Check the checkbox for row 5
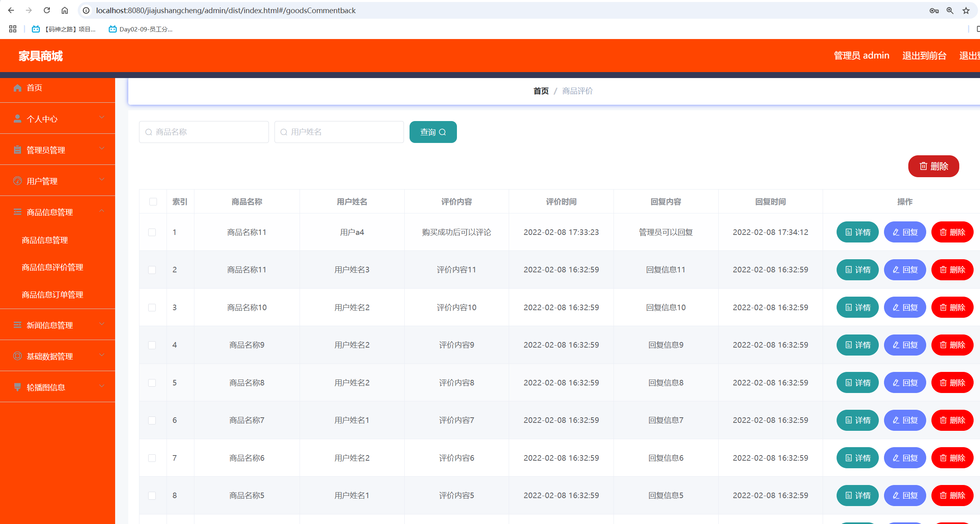Viewport: 980px width, 524px height. (152, 383)
